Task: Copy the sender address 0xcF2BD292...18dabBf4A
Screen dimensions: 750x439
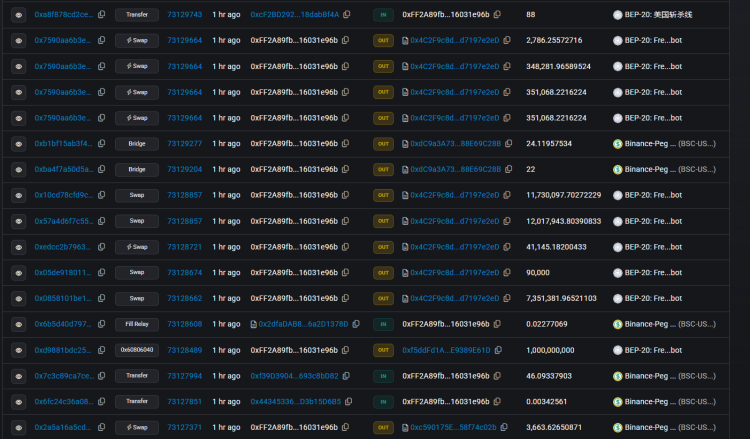Action: tap(347, 15)
